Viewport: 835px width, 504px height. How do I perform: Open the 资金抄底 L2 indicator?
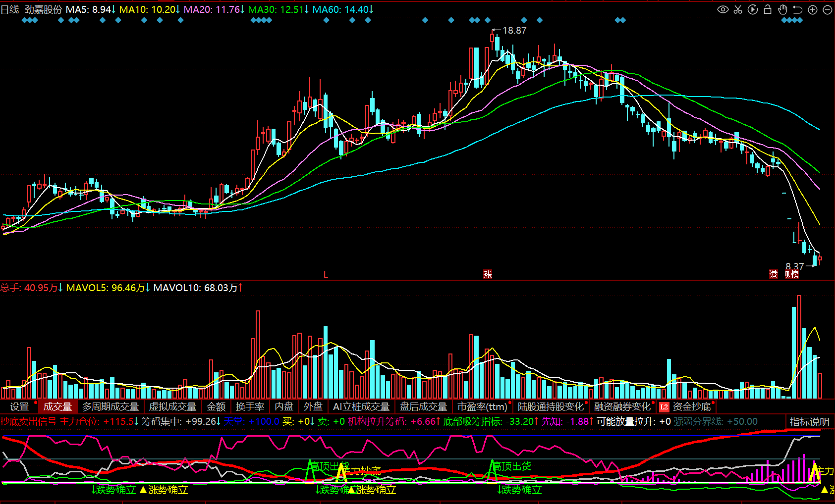pyautogui.click(x=687, y=406)
